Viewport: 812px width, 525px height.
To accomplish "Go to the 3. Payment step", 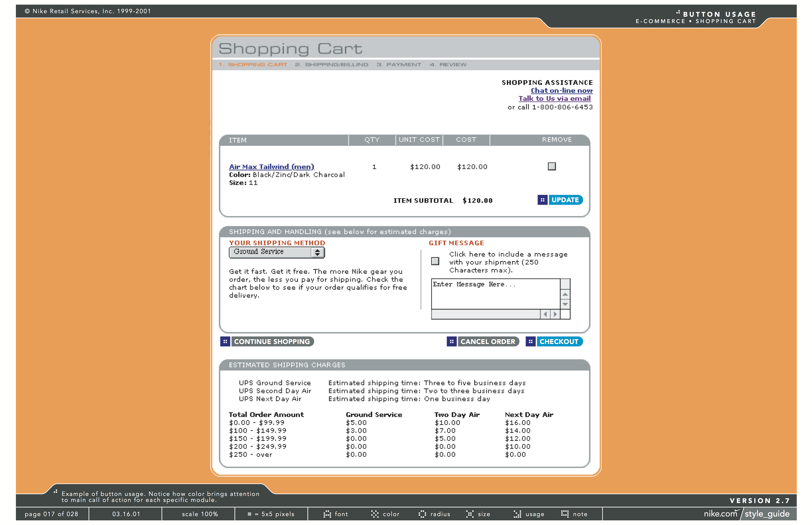I will tap(399, 64).
